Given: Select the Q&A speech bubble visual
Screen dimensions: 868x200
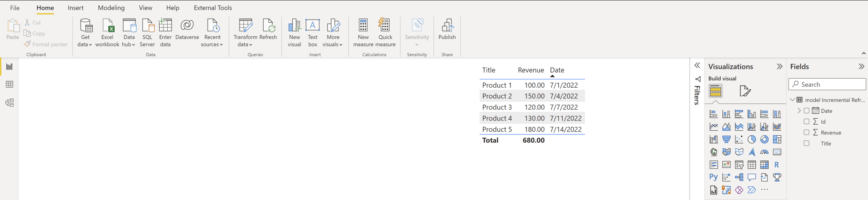Looking at the screenshot, I should (752, 177).
